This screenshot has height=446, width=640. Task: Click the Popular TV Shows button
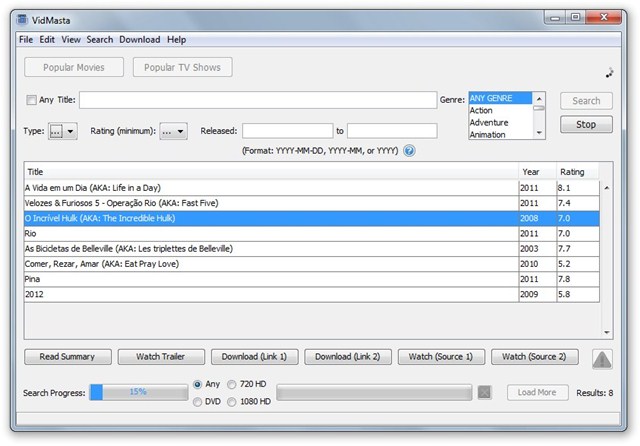click(182, 67)
